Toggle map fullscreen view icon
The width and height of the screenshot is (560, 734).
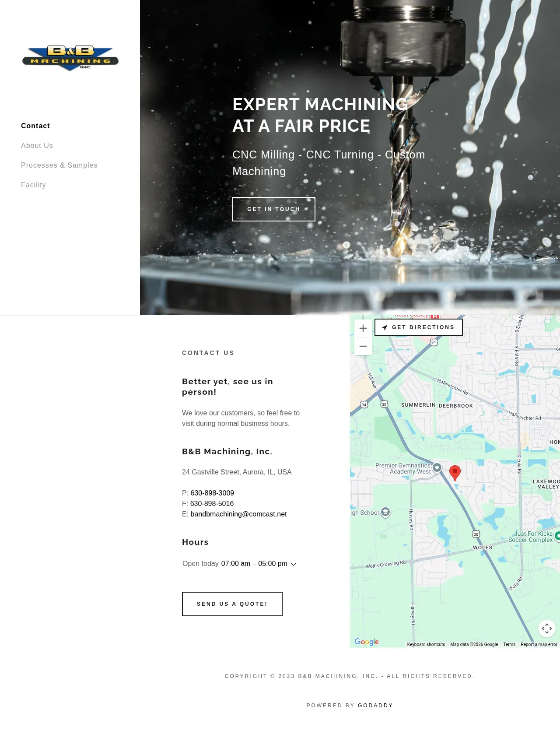tap(546, 629)
